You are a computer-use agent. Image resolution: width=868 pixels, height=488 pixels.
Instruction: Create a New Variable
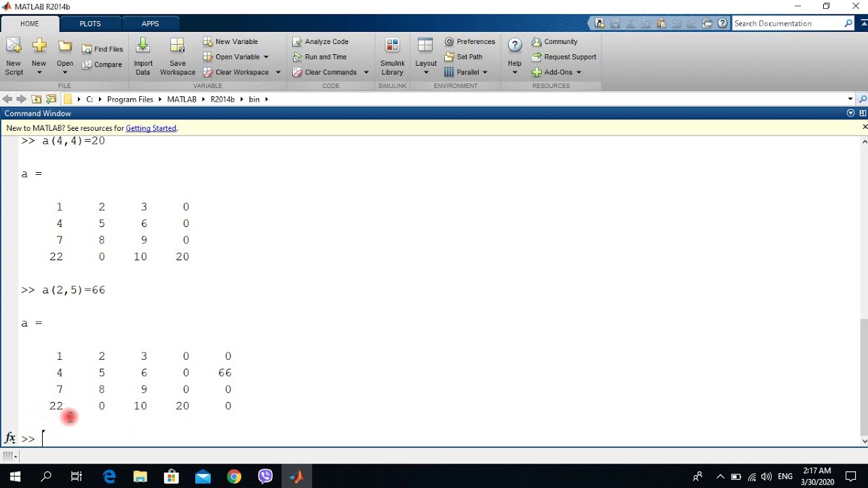coord(231,41)
